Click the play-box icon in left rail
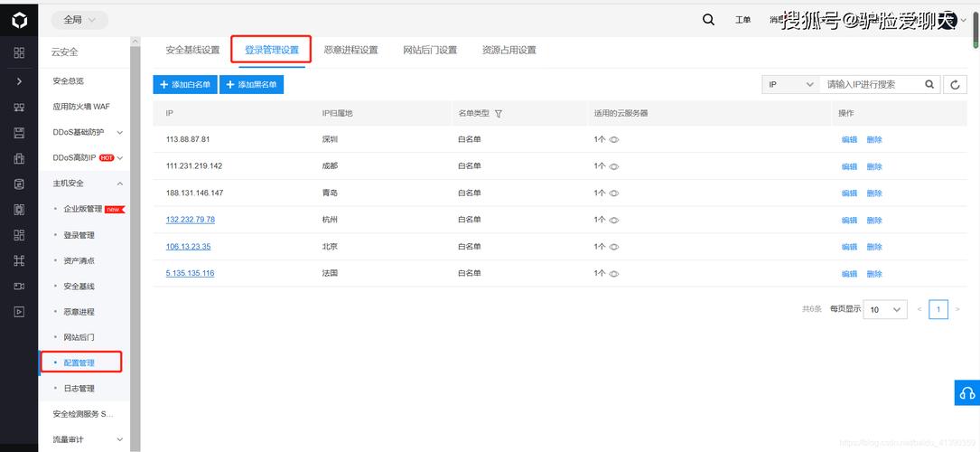 [19, 312]
